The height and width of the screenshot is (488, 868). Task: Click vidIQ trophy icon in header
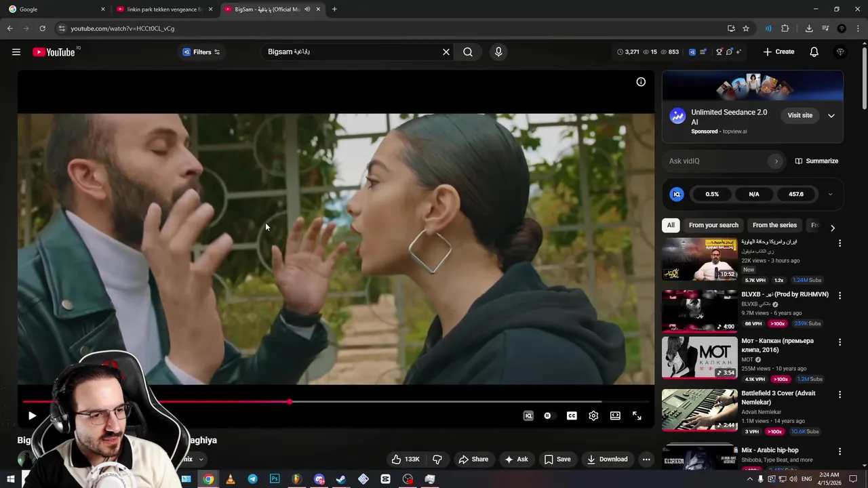(x=719, y=52)
